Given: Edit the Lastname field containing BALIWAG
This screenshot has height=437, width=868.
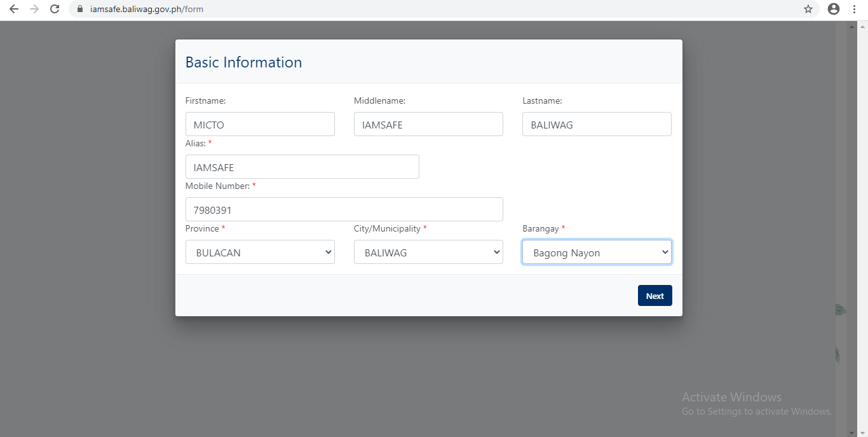Looking at the screenshot, I should (597, 124).
